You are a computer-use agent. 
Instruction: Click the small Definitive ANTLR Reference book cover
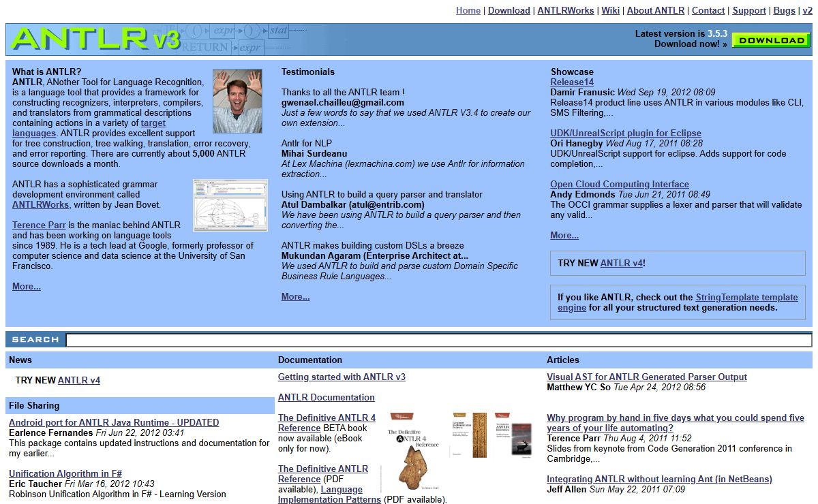(513, 435)
